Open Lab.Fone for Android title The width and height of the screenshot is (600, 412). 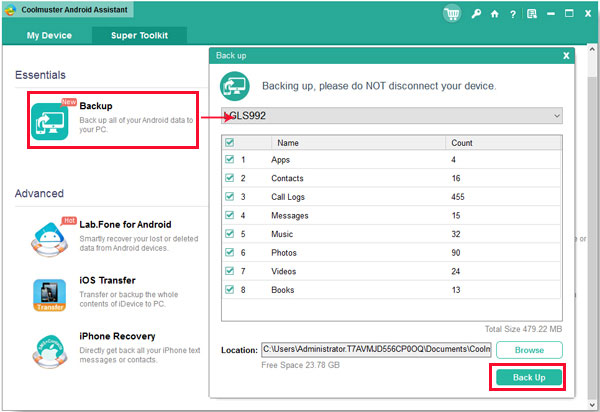[x=125, y=225]
